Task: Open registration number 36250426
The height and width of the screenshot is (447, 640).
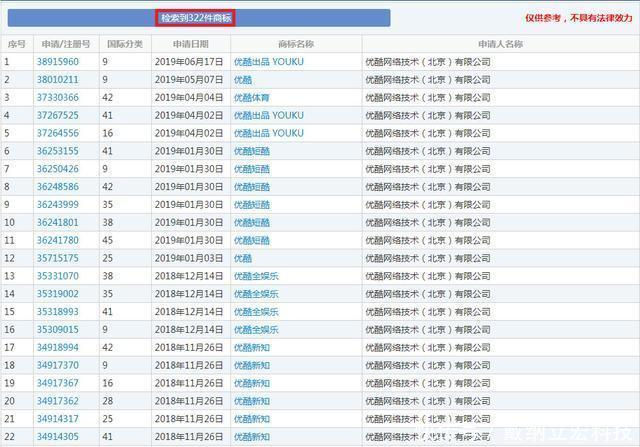Action: 58,169
